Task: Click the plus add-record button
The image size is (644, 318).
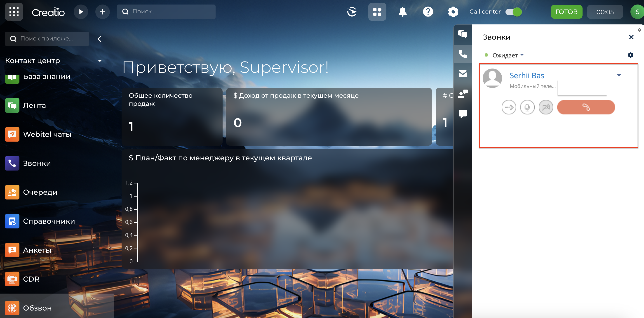Action: [x=103, y=12]
